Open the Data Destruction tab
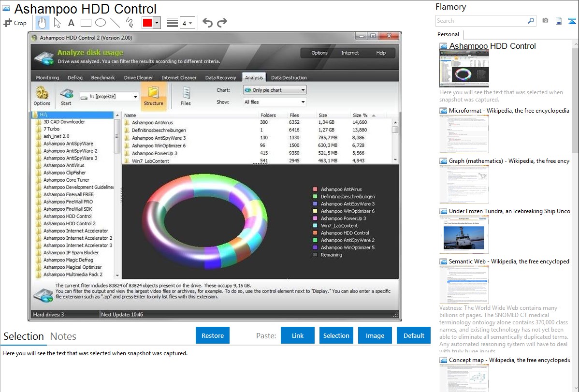The height and width of the screenshot is (392, 579). pos(289,78)
